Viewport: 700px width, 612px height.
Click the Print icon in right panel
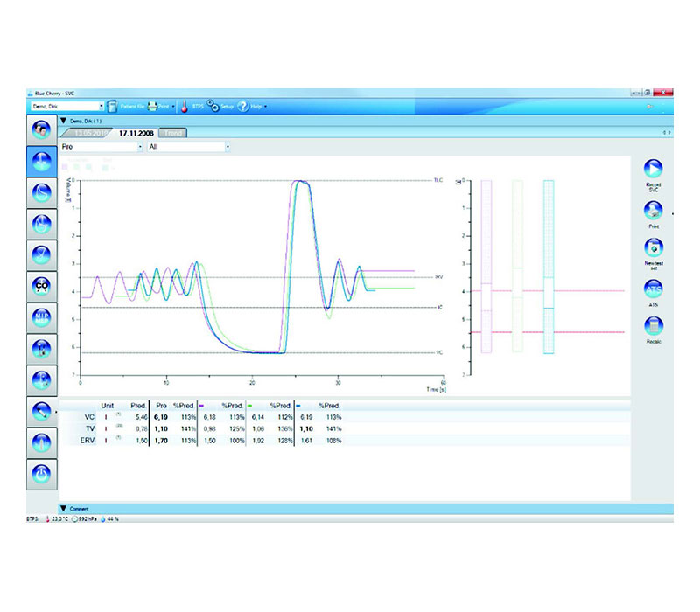(653, 209)
